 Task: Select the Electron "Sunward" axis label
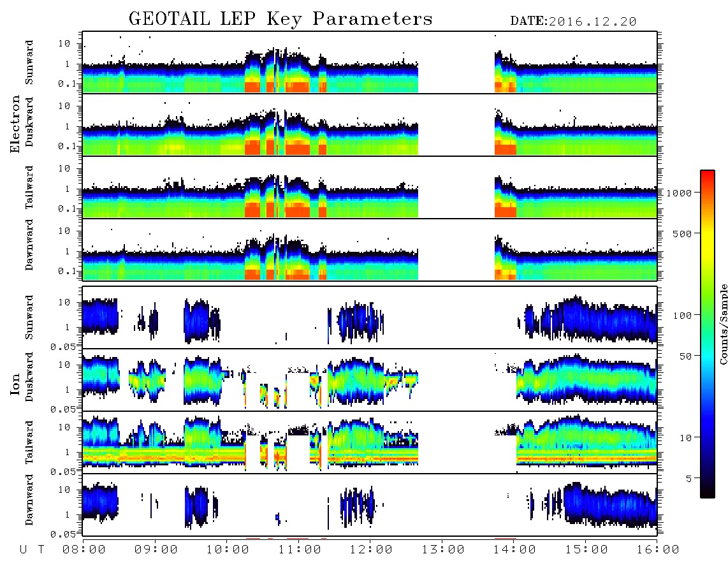click(x=29, y=62)
